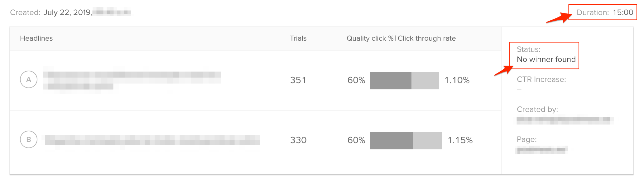This screenshot has width=644, height=185.
Task: Click the Trials column header
Action: coord(298,38)
